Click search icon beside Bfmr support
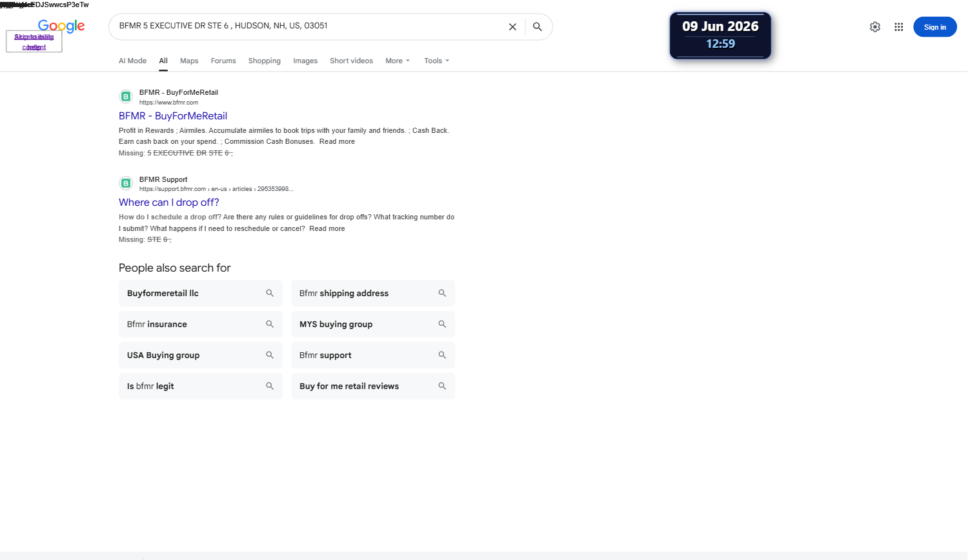979x560 pixels. (x=442, y=355)
